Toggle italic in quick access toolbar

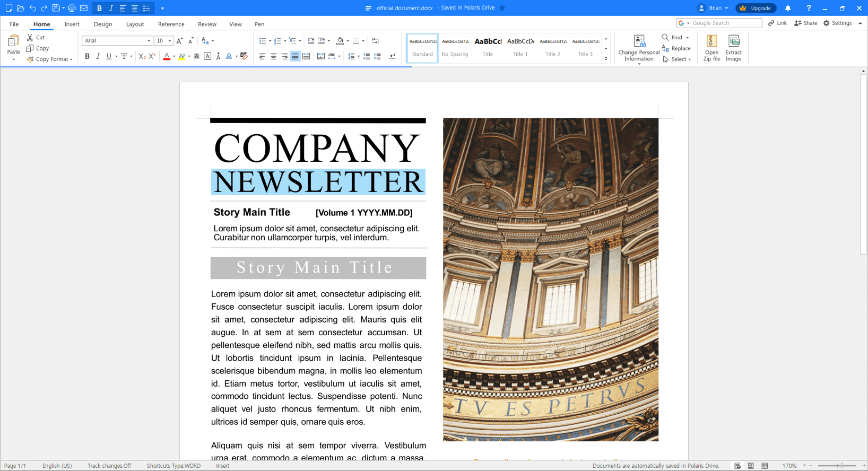tap(111, 8)
